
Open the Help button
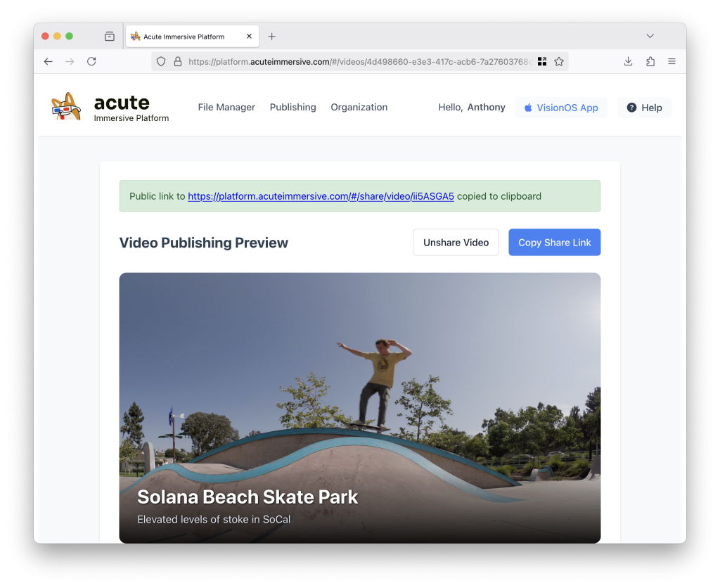[644, 108]
